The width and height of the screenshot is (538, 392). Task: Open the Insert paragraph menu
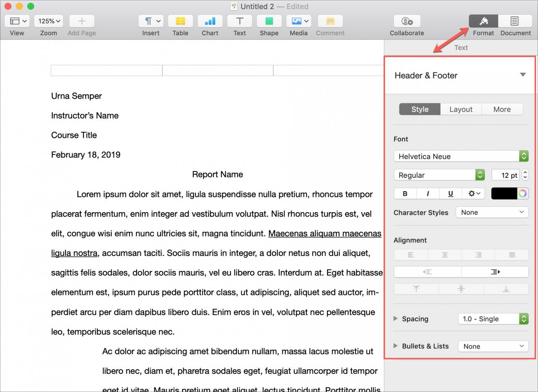coord(151,21)
